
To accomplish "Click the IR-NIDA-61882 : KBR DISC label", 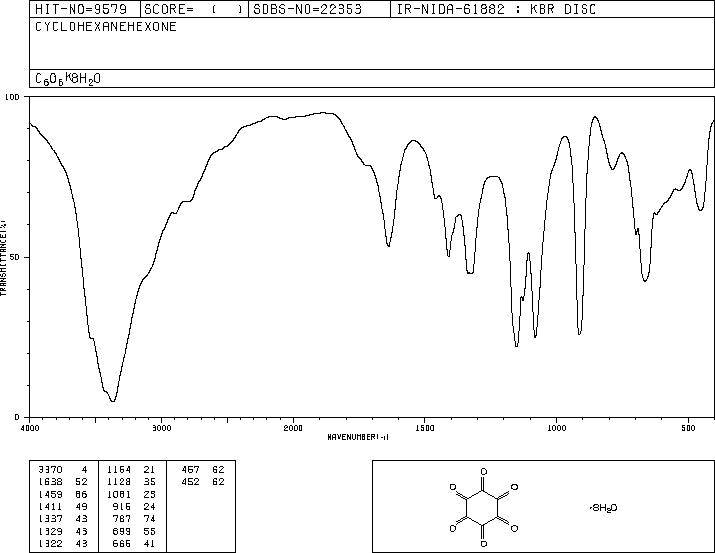I will tap(496, 9).
